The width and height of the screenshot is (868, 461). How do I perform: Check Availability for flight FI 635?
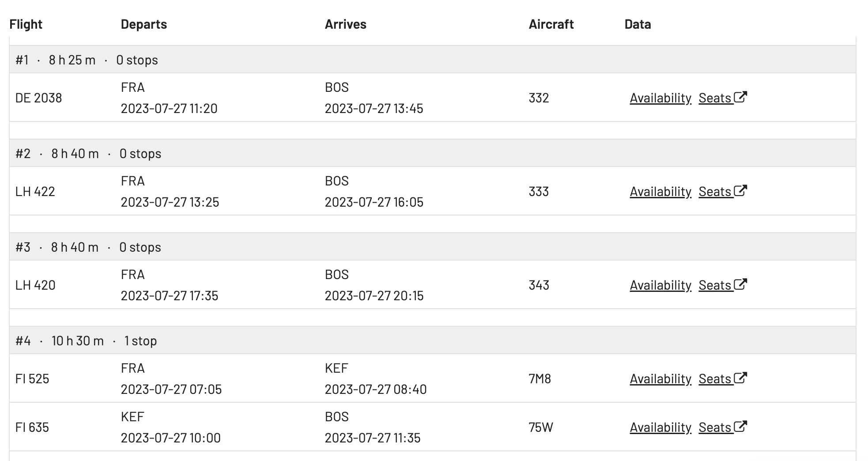660,427
